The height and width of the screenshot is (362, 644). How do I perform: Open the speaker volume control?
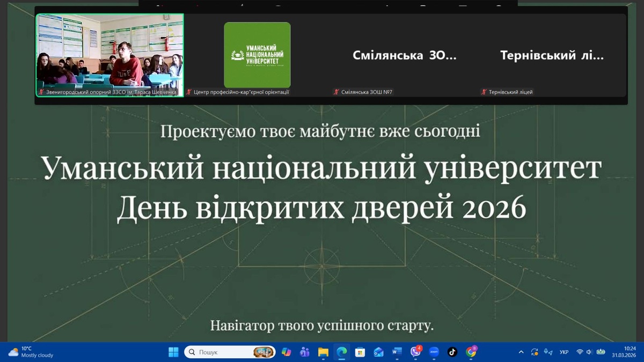[x=589, y=352]
